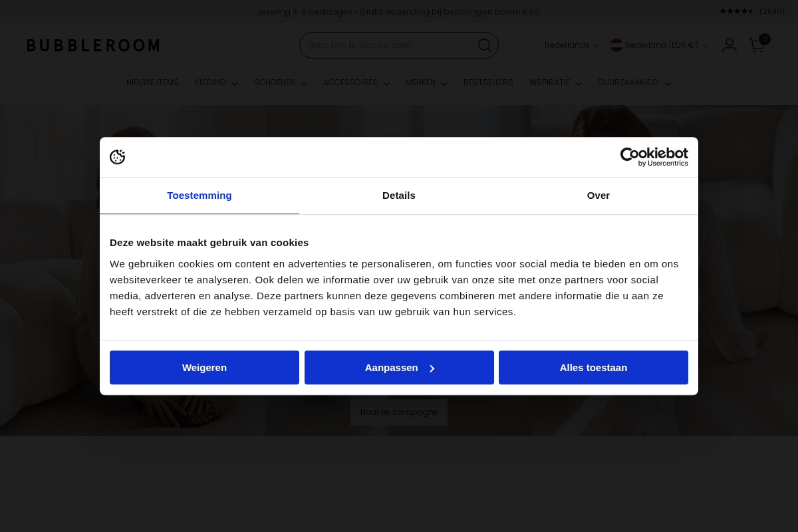Open the account icon in the header
Viewport: 798px width, 532px height.
pyautogui.click(x=730, y=45)
